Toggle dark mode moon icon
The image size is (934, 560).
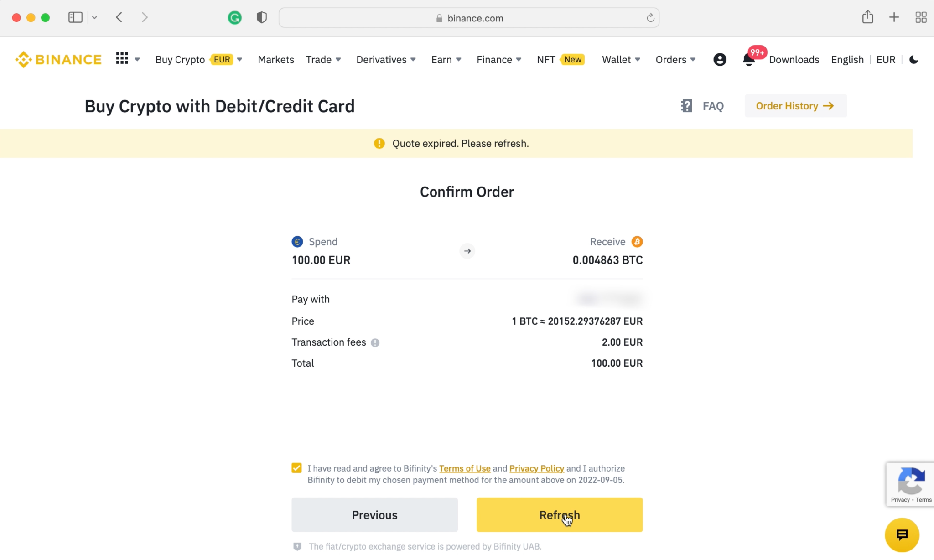913,59
